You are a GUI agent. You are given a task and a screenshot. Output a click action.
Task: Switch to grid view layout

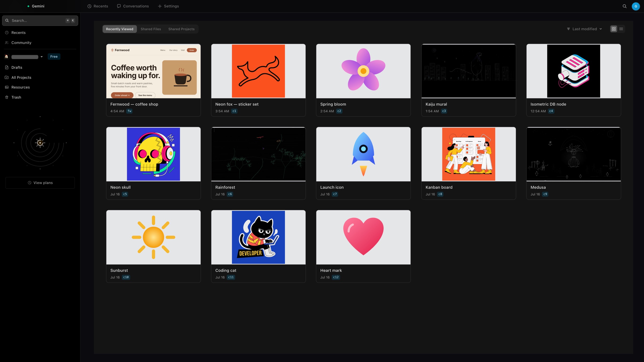click(x=614, y=29)
